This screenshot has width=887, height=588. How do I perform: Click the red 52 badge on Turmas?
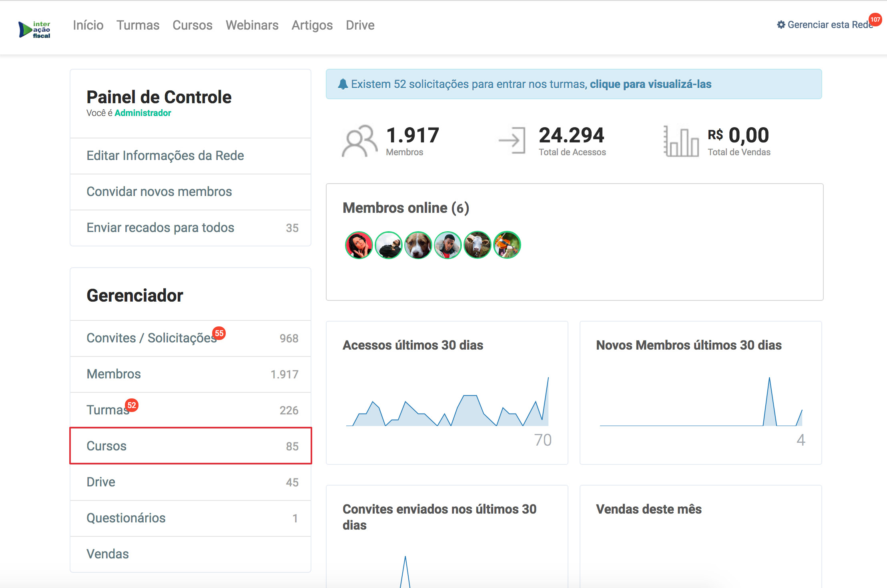[132, 405]
